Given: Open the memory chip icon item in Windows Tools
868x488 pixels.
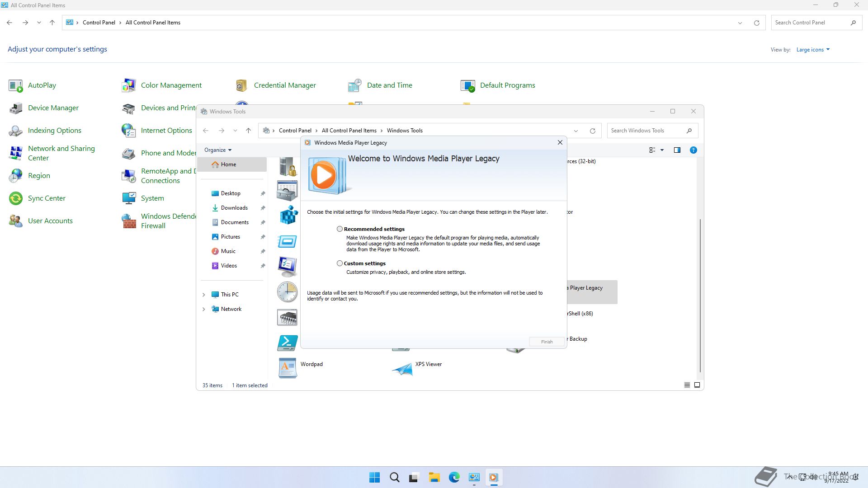Looking at the screenshot, I should point(288,318).
